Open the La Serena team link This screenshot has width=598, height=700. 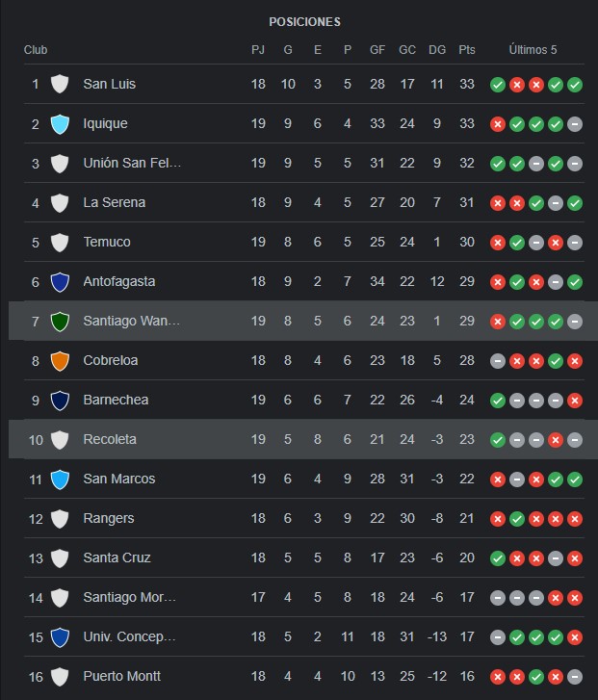click(x=115, y=202)
